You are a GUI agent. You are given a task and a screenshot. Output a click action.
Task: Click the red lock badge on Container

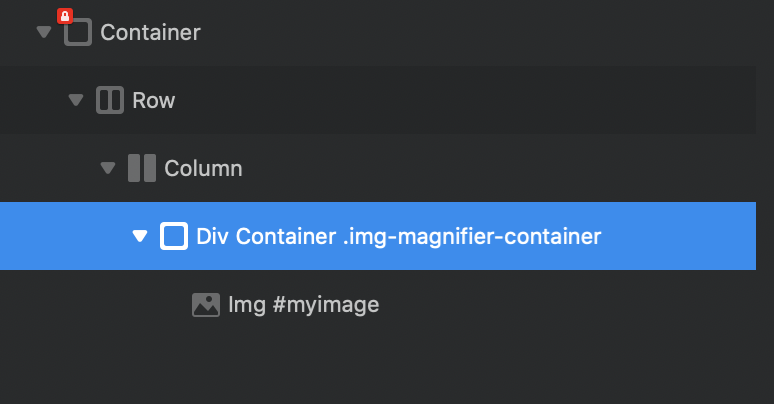[x=64, y=16]
